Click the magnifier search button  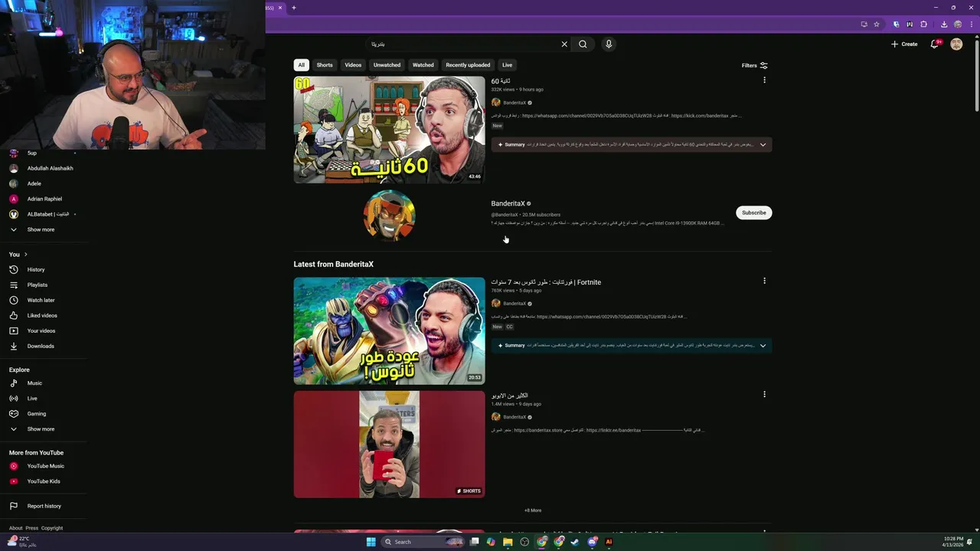pos(583,44)
